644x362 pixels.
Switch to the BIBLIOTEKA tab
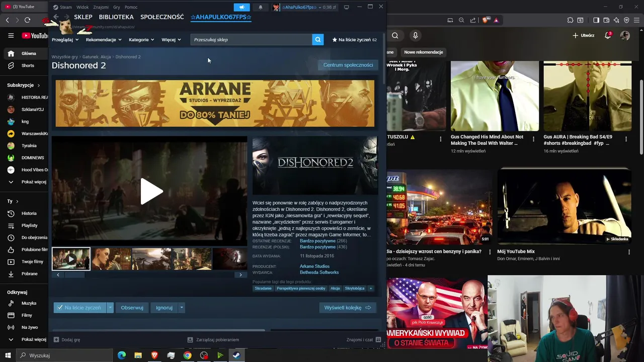116,17
